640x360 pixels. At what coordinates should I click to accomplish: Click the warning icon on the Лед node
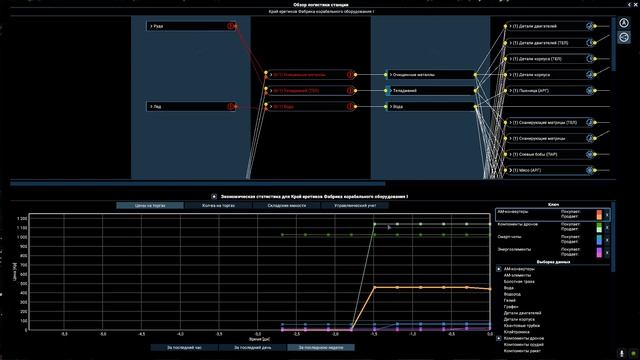[x=231, y=107]
